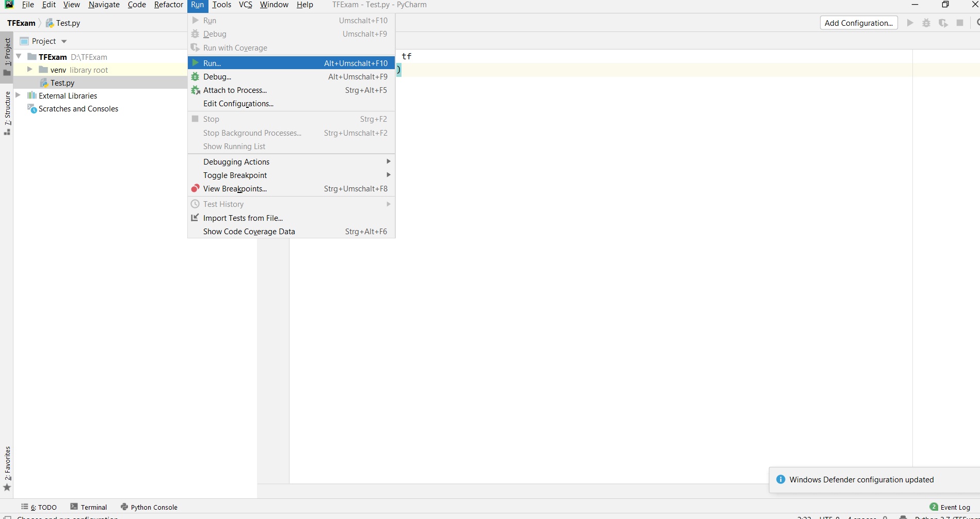980x519 pixels.
Task: Click the PyCharm logo in title bar
Action: pyautogui.click(x=9, y=4)
